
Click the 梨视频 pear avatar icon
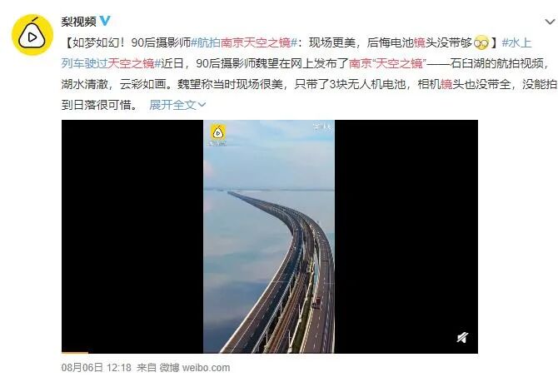pyautogui.click(x=32, y=35)
